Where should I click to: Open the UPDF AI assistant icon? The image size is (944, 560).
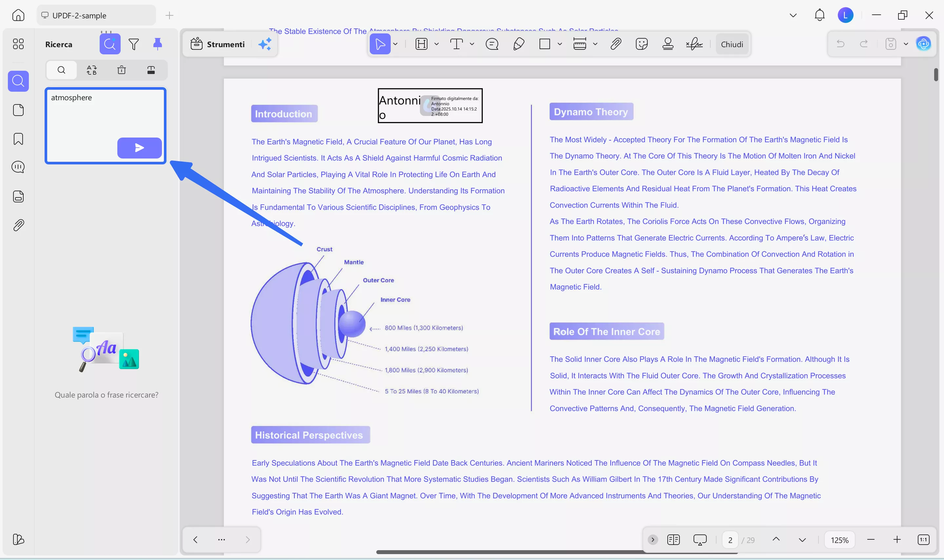click(924, 44)
